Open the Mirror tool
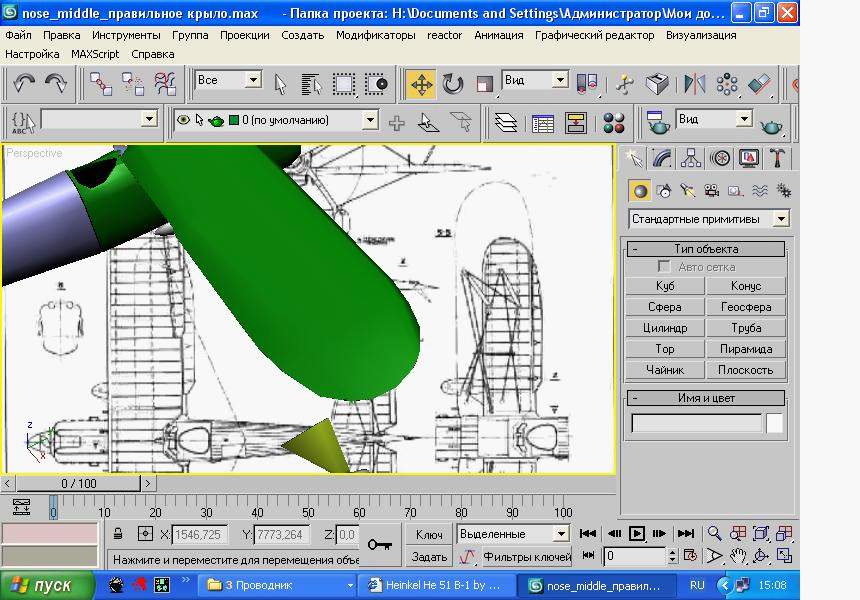The height and width of the screenshot is (600, 860). click(694, 84)
